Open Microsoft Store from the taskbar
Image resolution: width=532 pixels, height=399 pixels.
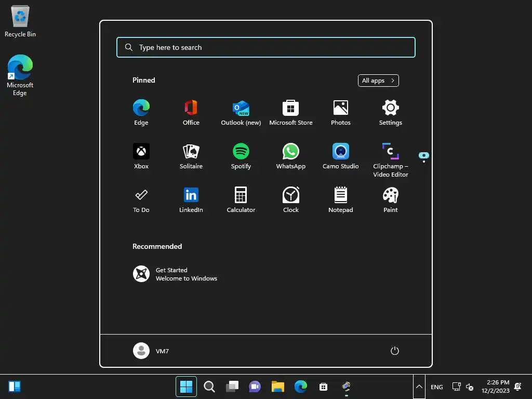(323, 387)
